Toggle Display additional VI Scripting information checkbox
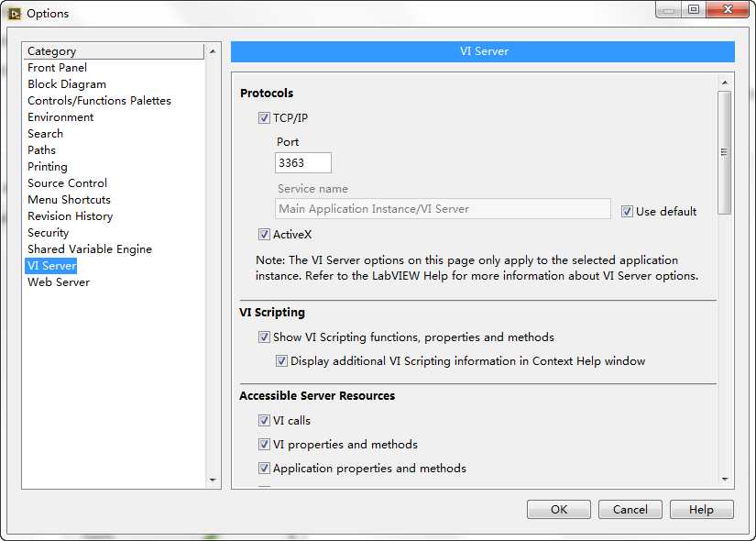 pos(281,361)
